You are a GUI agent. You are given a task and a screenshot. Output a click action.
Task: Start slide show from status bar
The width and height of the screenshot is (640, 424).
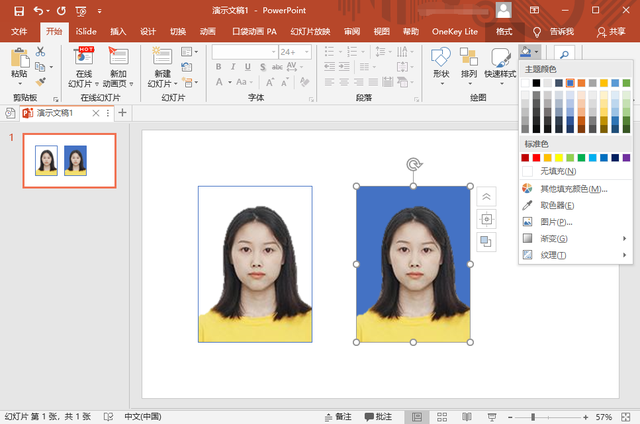pyautogui.click(x=492, y=417)
